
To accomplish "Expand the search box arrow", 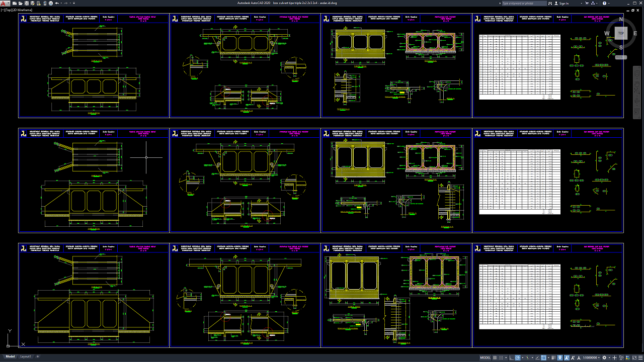I will (500, 3).
